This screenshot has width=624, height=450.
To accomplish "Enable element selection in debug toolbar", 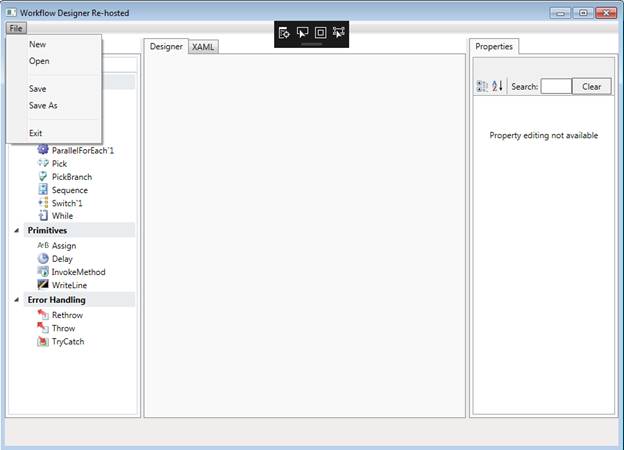I will tap(302, 33).
